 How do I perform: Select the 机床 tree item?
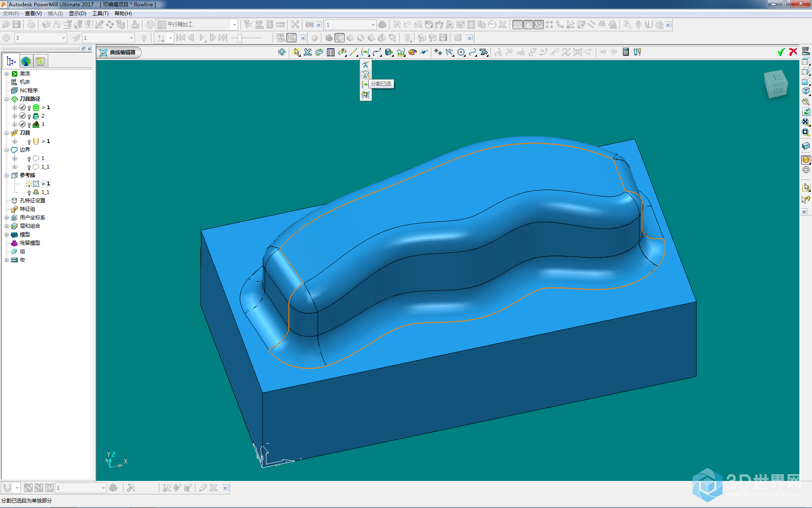[25, 82]
